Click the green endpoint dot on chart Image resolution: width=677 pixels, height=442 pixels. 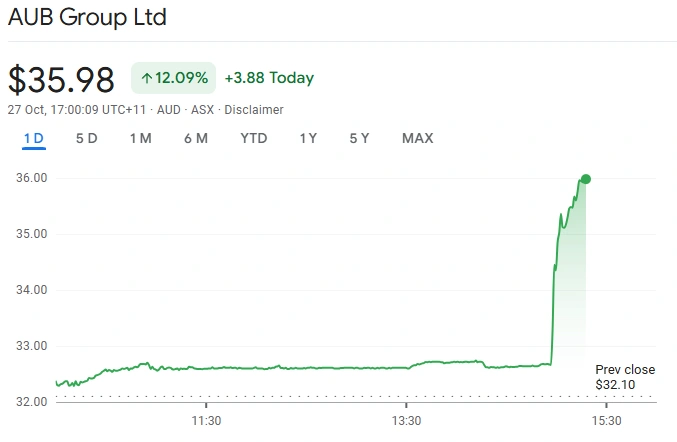[x=585, y=179]
